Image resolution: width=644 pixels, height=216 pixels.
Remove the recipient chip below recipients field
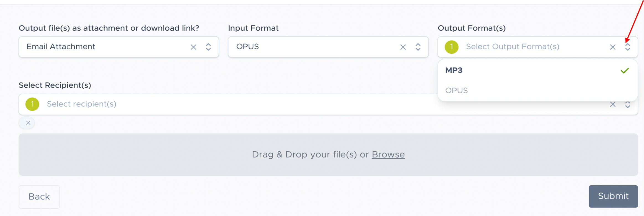pyautogui.click(x=28, y=123)
